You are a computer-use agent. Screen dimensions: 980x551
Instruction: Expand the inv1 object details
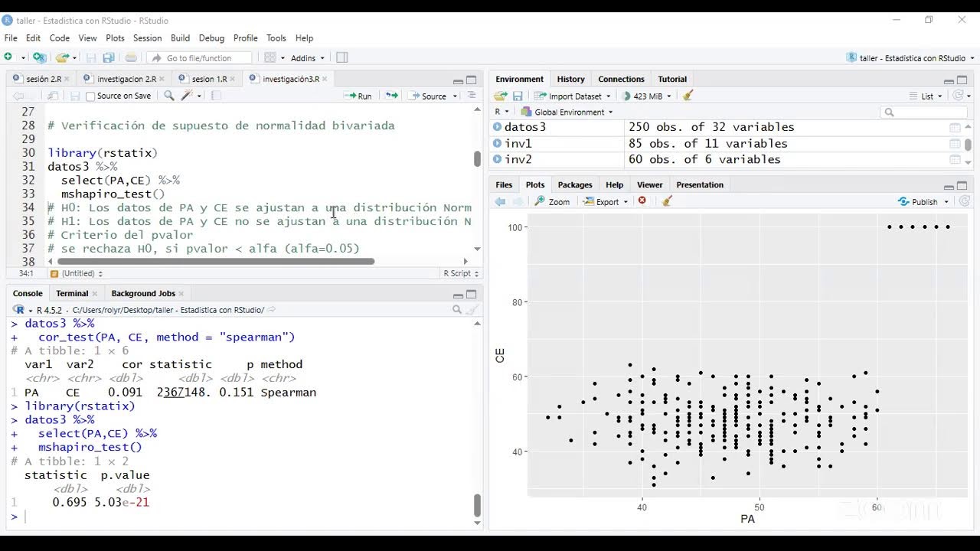(498, 143)
